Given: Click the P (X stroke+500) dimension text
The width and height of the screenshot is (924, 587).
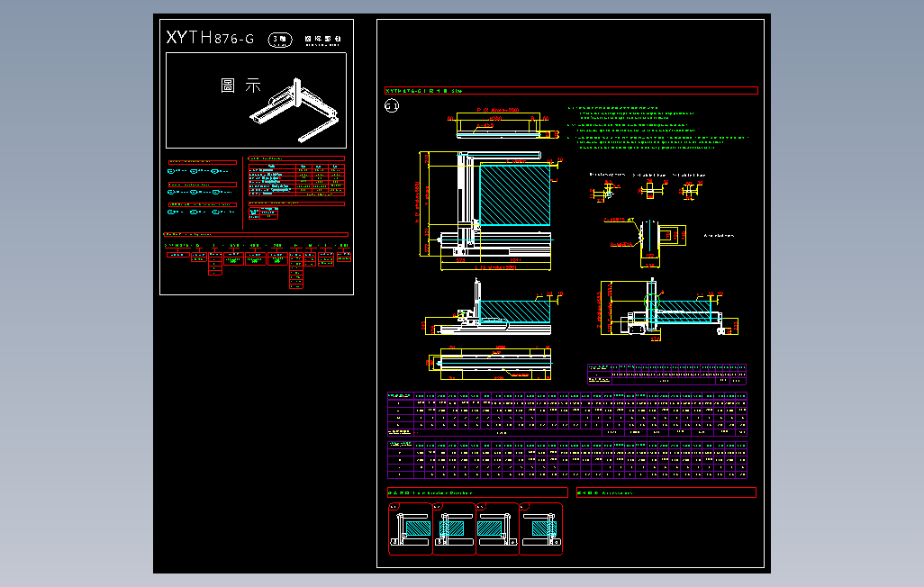Looking at the screenshot, I should (x=497, y=110).
